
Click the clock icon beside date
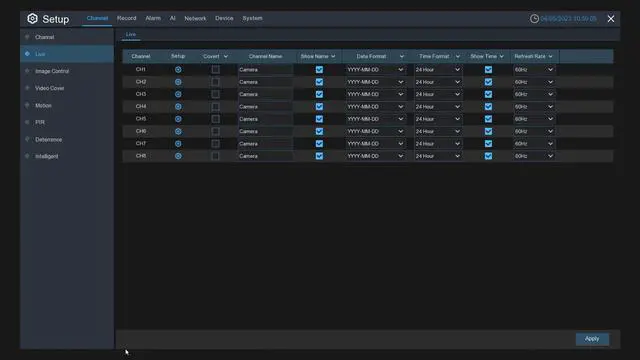point(534,19)
